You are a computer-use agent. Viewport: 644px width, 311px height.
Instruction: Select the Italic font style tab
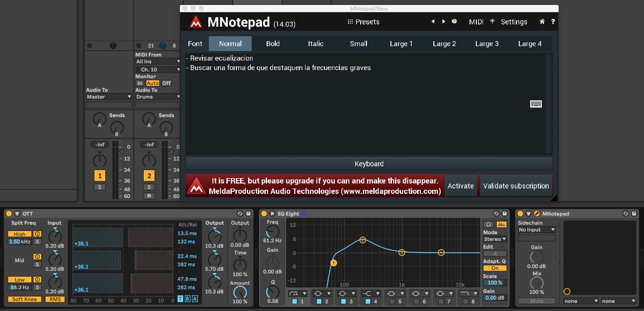click(315, 43)
